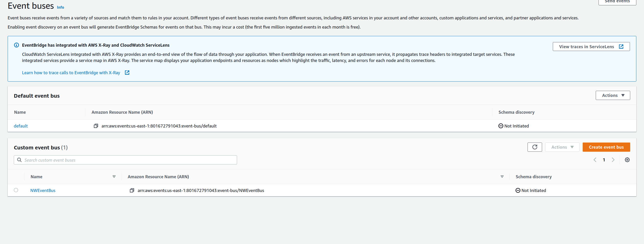This screenshot has width=644, height=244.
Task: Copy the NWEventBus ARN
Action: click(x=132, y=190)
